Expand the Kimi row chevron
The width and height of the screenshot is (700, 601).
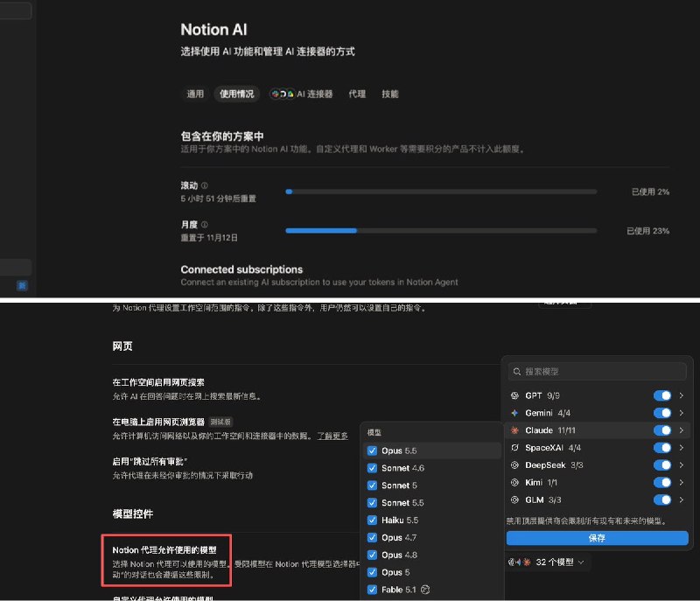(x=682, y=482)
